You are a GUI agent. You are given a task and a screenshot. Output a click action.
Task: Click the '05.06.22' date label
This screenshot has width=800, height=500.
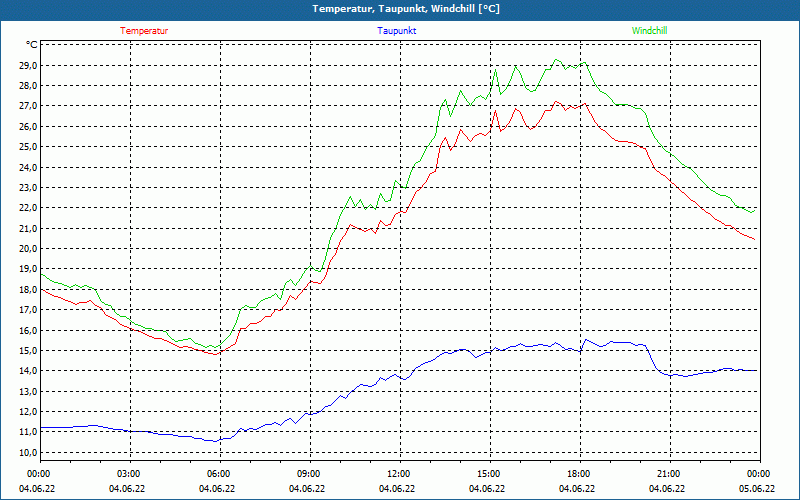click(757, 489)
